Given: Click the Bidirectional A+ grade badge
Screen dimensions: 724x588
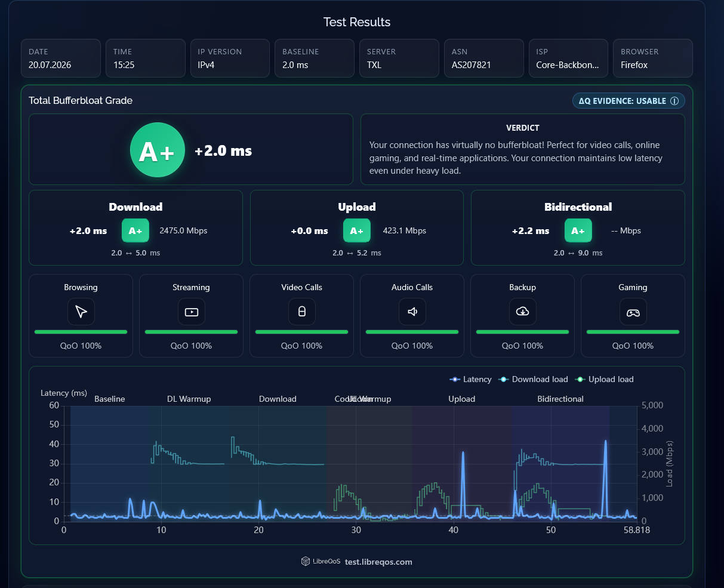Looking at the screenshot, I should [x=578, y=230].
